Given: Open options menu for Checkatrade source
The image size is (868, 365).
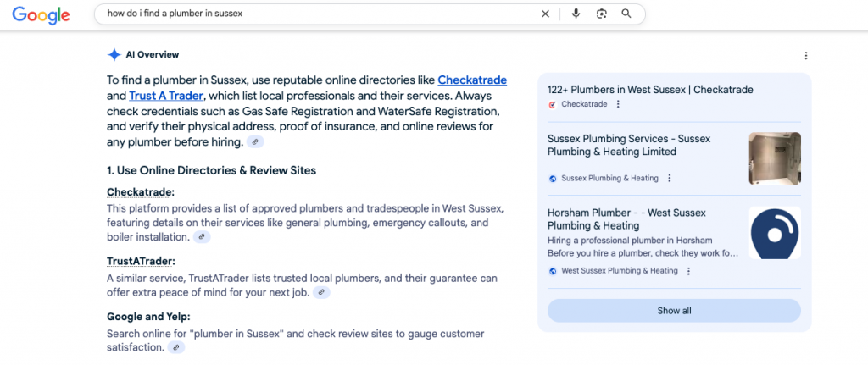Looking at the screenshot, I should 618,104.
